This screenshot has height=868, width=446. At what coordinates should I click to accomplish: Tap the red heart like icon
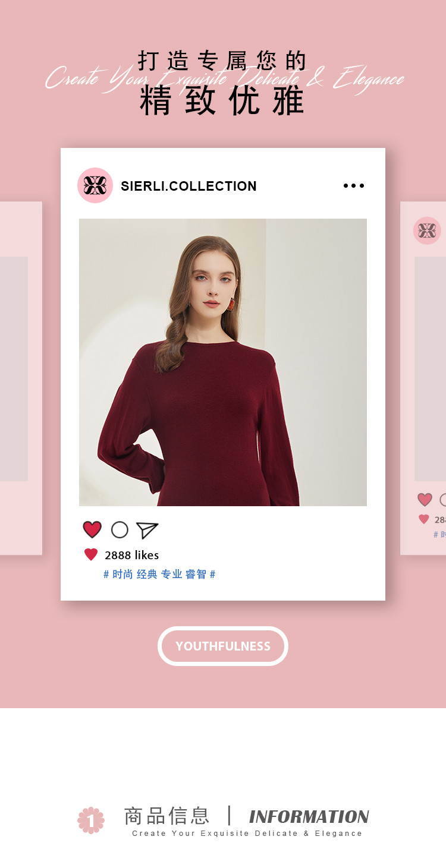(92, 529)
